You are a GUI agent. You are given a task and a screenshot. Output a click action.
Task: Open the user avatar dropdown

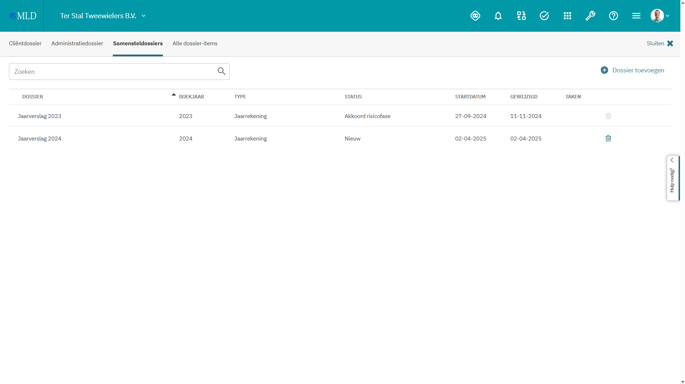660,16
